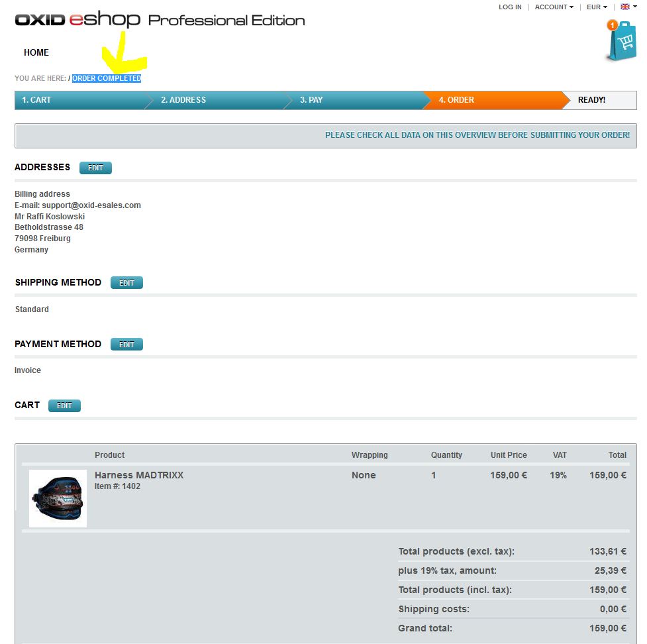Return to step 2. Address
The image size is (647, 644).
[183, 100]
